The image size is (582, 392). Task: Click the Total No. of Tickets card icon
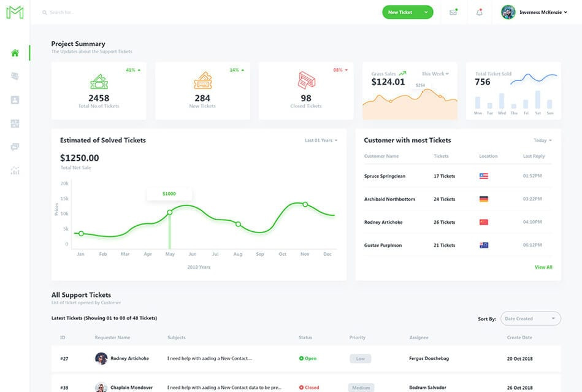[99, 81]
